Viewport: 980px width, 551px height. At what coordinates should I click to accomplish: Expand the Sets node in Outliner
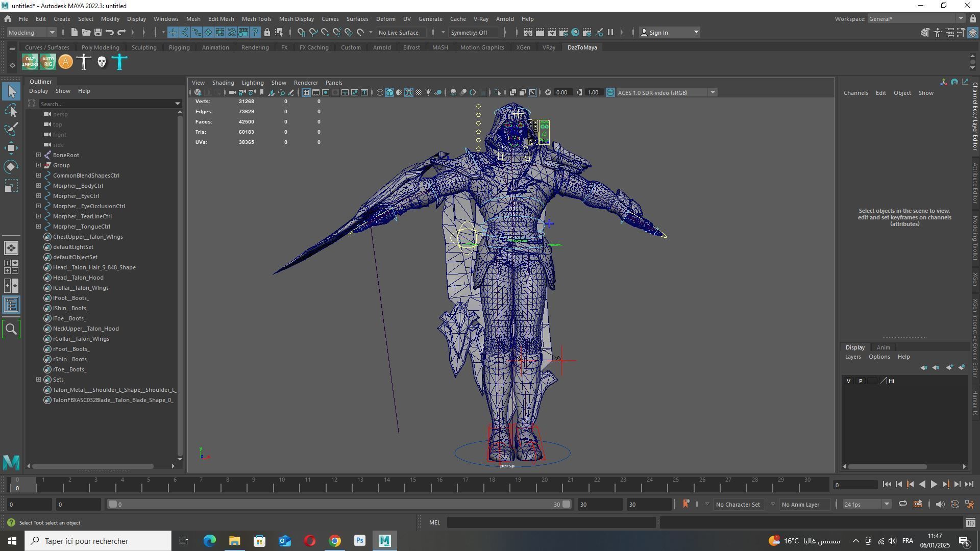click(x=39, y=380)
